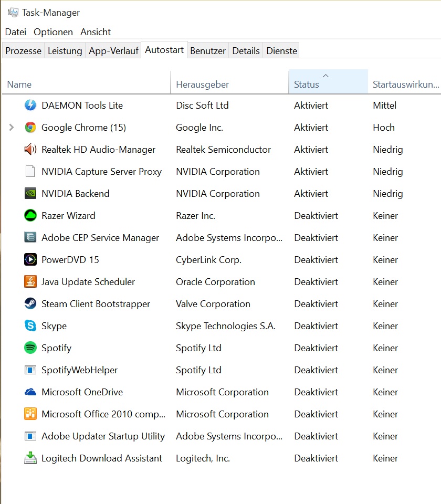Image resolution: width=441 pixels, height=504 pixels.
Task: Click the Microsoft Office 2010 icon
Action: [30, 414]
